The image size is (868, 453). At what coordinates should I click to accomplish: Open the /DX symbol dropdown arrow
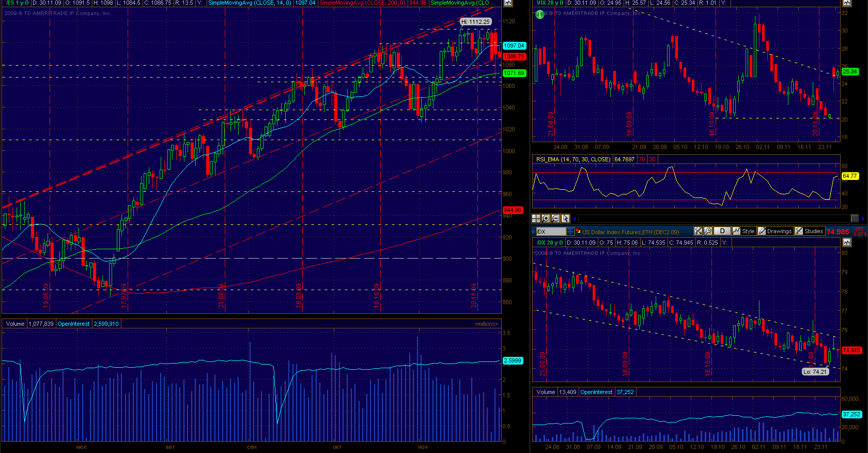570,231
